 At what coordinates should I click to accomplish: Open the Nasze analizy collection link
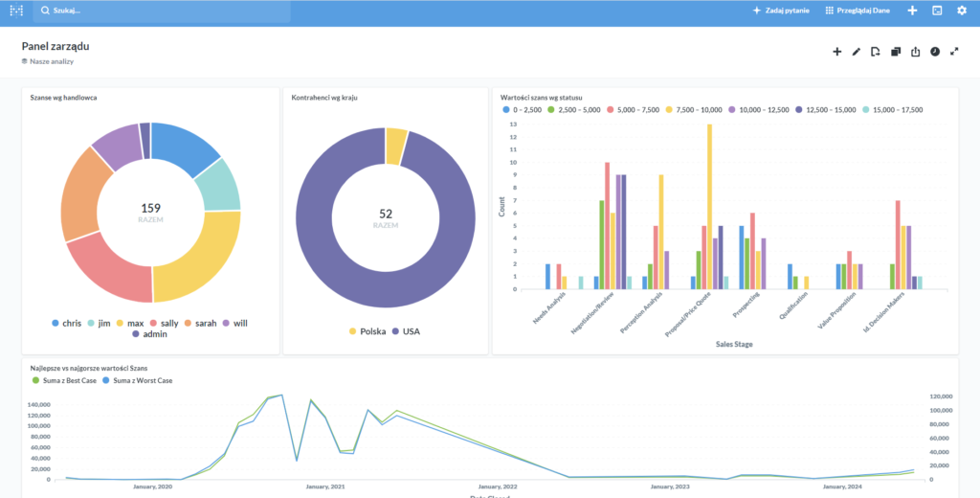point(51,61)
